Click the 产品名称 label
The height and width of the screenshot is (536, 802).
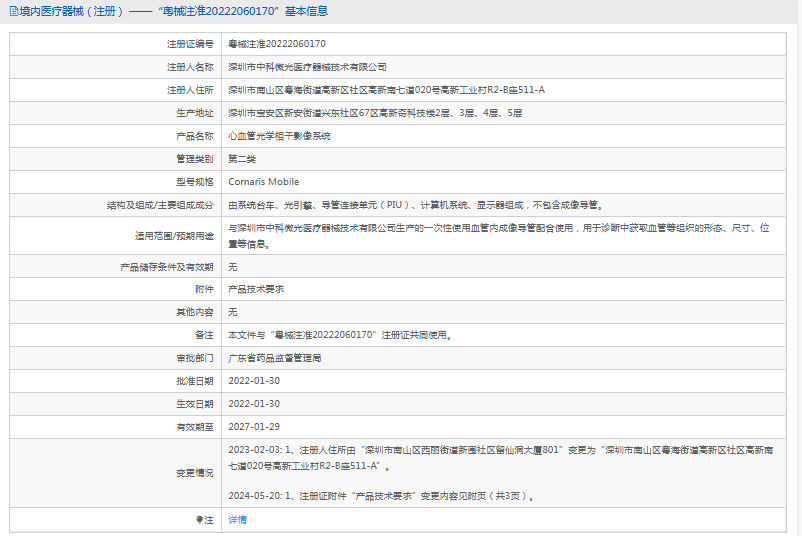coord(195,136)
